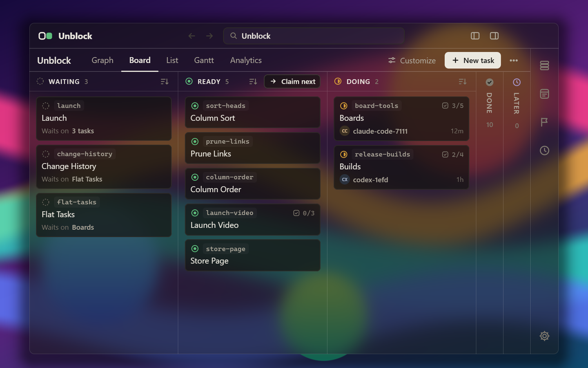Screen dimensions: 588x368
Task: Click the waiting status icon on flat-tasks card
Action: [46, 202]
